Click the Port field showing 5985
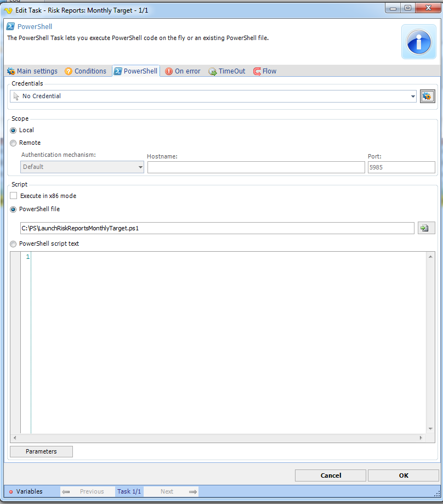Screen dimensions: 443x504 point(401,167)
